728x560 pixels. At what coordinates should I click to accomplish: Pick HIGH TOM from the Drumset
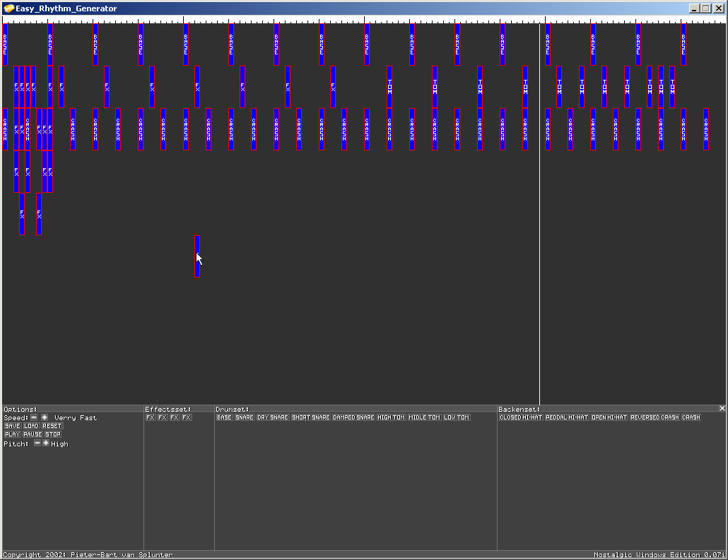[x=391, y=417]
